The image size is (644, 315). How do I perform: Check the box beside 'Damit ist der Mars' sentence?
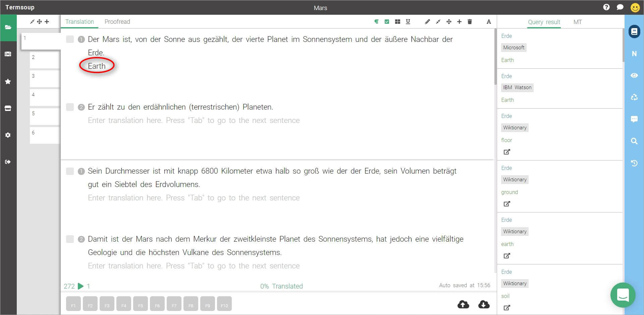pyautogui.click(x=70, y=239)
